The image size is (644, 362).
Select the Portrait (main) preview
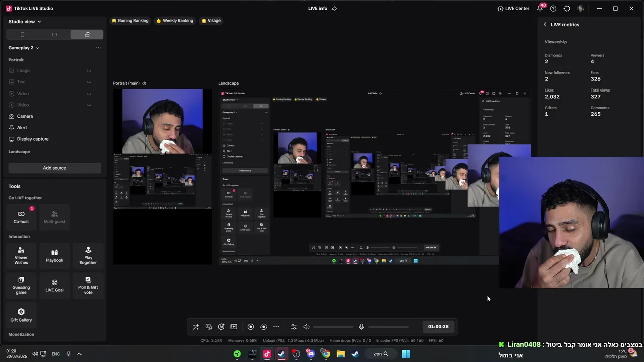[163, 176]
